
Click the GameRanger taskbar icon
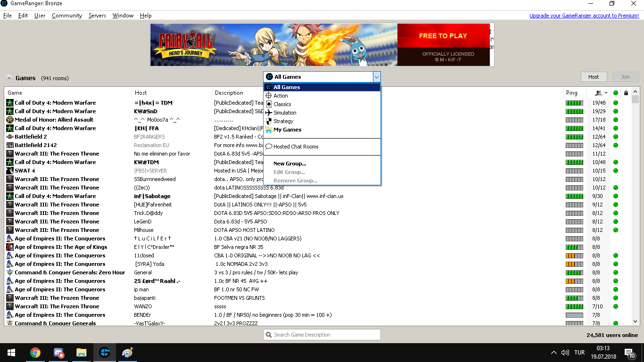click(105, 353)
